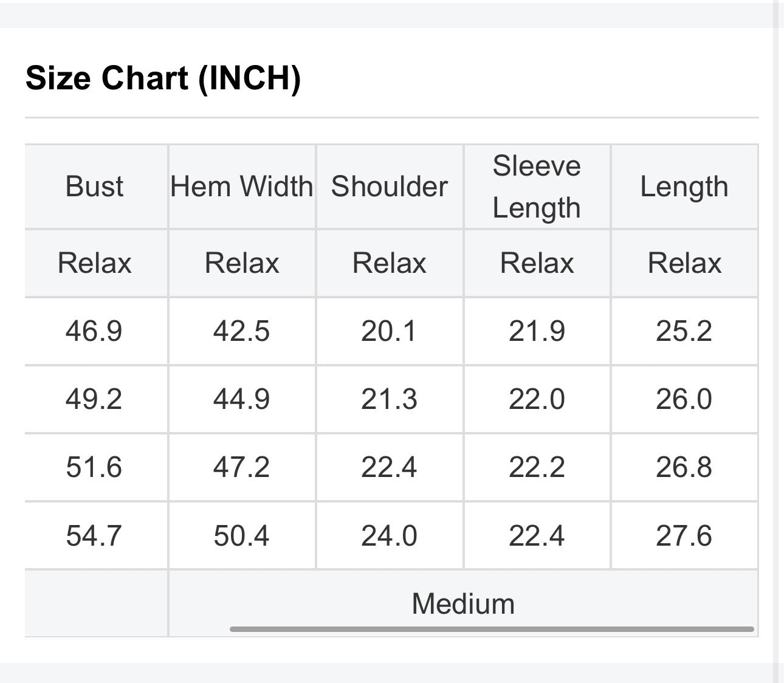The height and width of the screenshot is (683, 784).
Task: Select the Length column header
Action: pyautogui.click(x=684, y=187)
